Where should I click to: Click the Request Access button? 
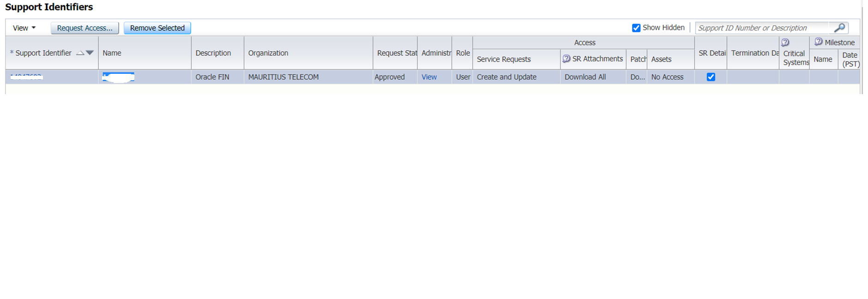pos(84,28)
